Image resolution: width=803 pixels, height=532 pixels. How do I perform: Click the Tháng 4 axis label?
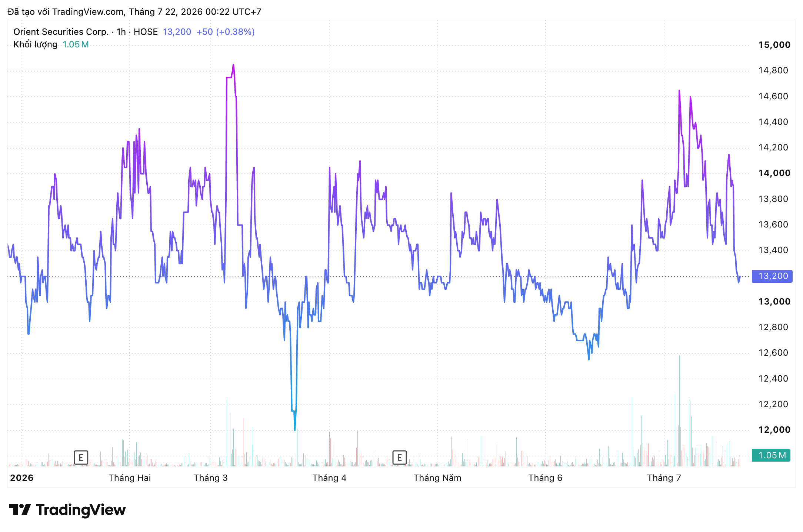[329, 478]
